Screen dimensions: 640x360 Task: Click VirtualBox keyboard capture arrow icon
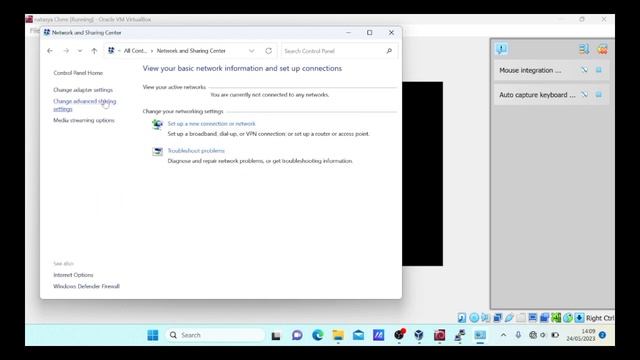[x=579, y=318]
